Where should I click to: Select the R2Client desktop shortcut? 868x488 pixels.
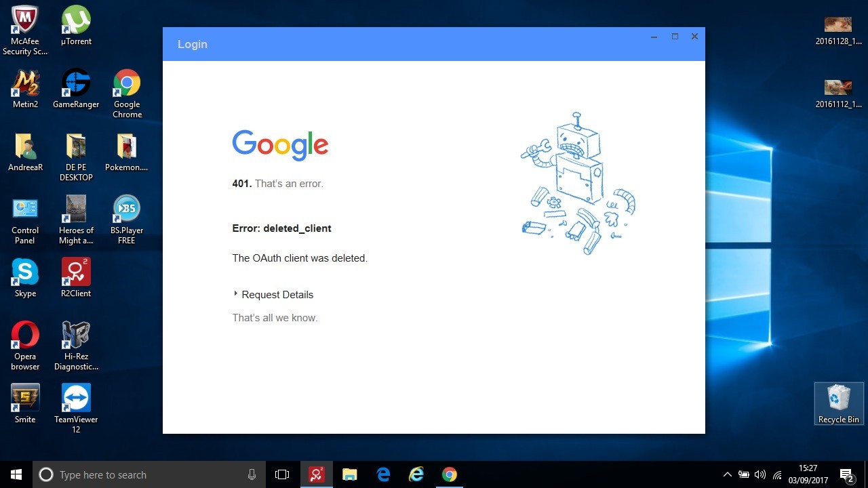76,273
